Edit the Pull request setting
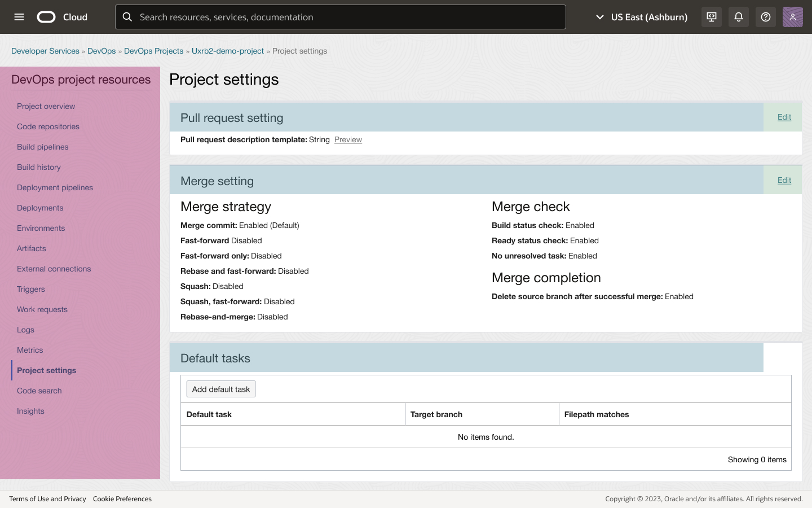Image resolution: width=812 pixels, height=508 pixels. [784, 117]
